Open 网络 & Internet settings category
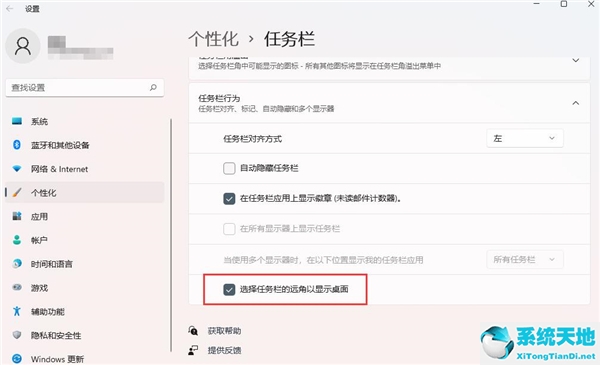This screenshot has width=600, height=365. tap(85, 169)
